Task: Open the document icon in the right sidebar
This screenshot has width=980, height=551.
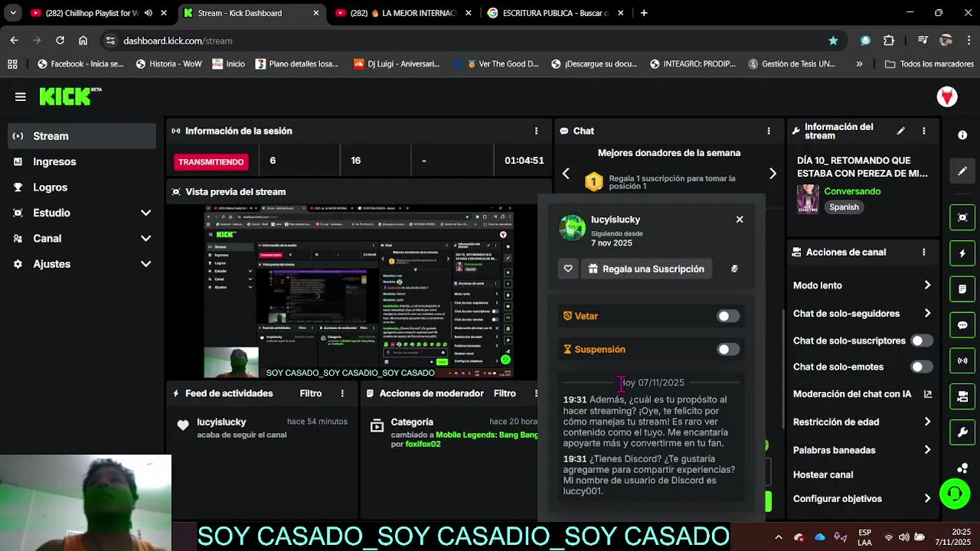Action: [x=962, y=289]
